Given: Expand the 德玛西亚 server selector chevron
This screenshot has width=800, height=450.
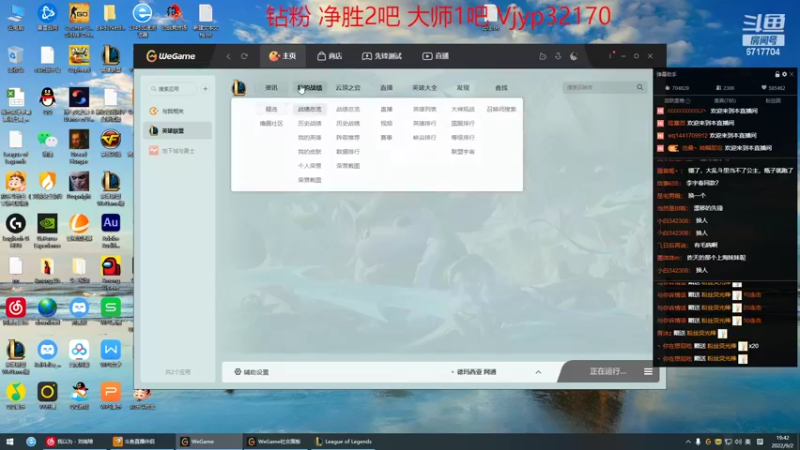Looking at the screenshot, I should (x=538, y=372).
